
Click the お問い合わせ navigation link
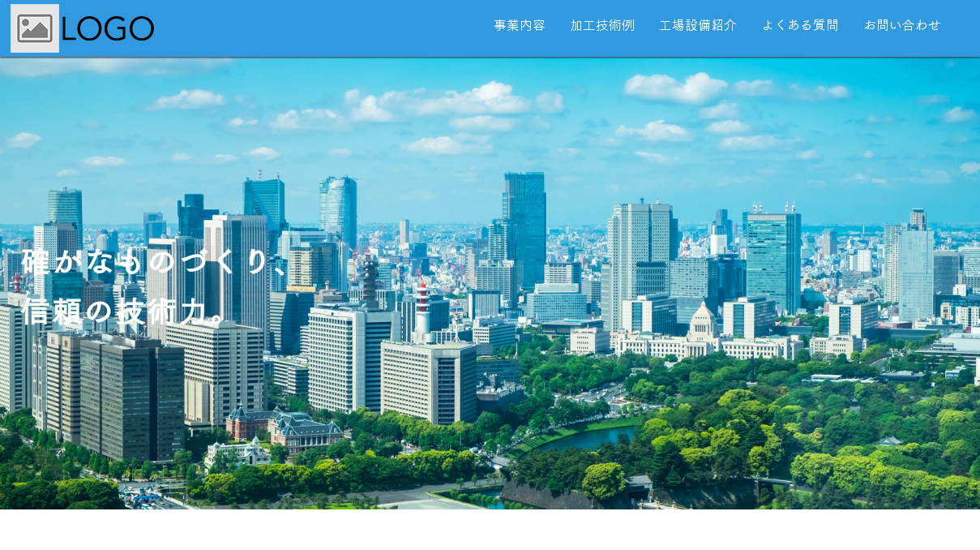click(x=902, y=25)
